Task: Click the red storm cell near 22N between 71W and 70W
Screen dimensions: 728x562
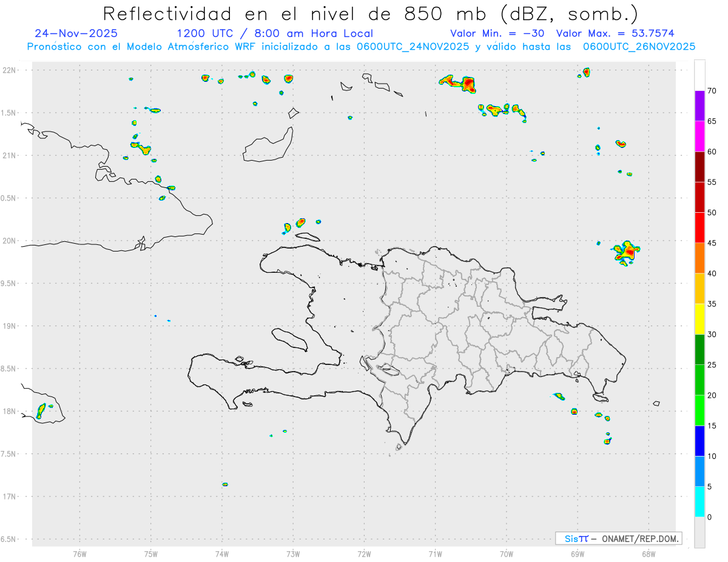Action: coord(458,84)
